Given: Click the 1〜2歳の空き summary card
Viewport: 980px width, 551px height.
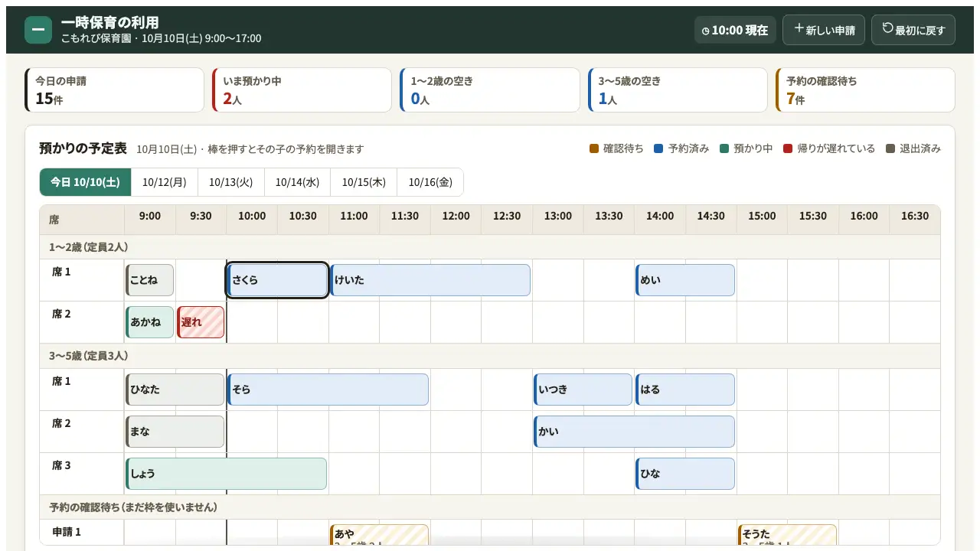Looking at the screenshot, I should [x=490, y=90].
